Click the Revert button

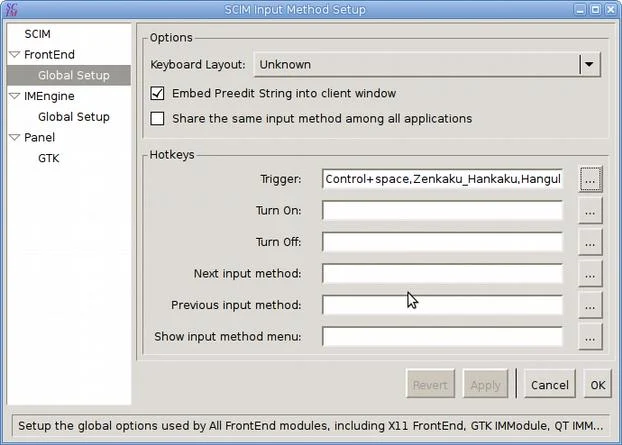[x=430, y=384]
